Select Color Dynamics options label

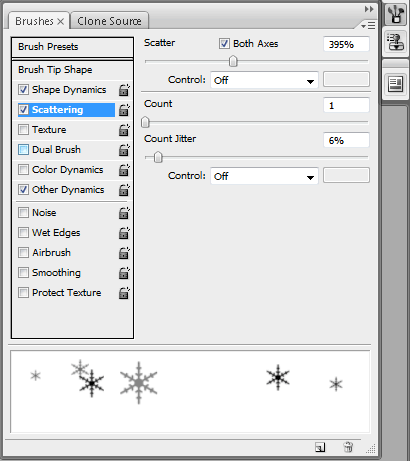68,170
